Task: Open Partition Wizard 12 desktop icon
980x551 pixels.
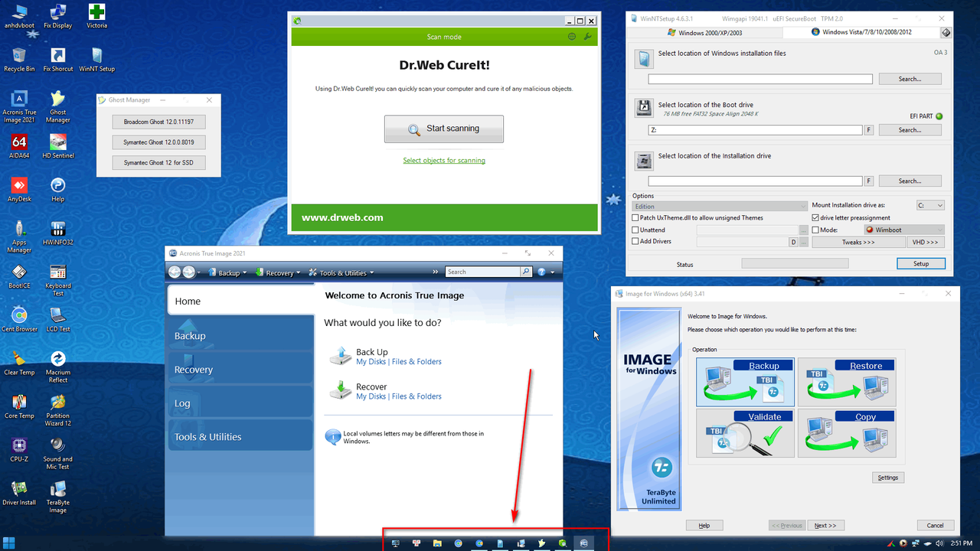Action: 57,410
